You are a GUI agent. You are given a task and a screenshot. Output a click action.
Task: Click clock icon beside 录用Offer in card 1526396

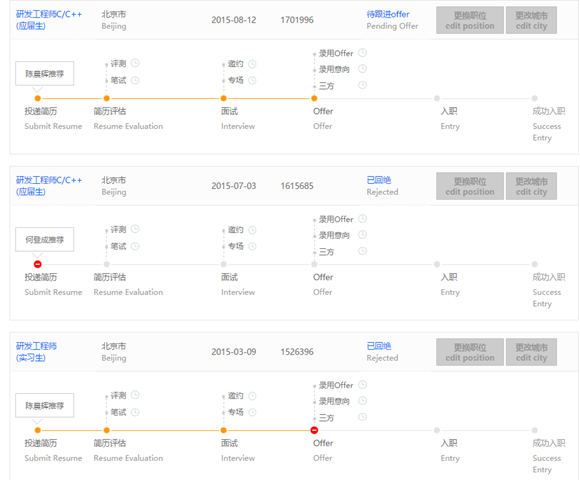tap(362, 385)
